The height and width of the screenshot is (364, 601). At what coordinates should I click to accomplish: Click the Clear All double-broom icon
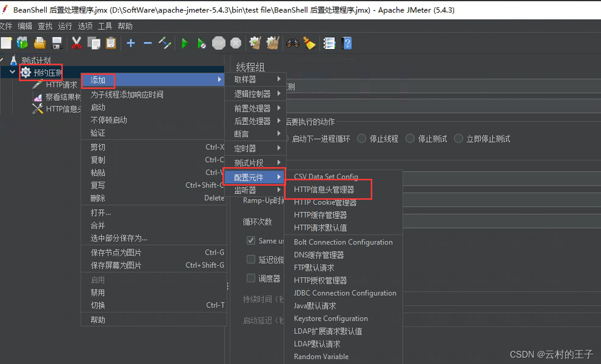pos(273,43)
